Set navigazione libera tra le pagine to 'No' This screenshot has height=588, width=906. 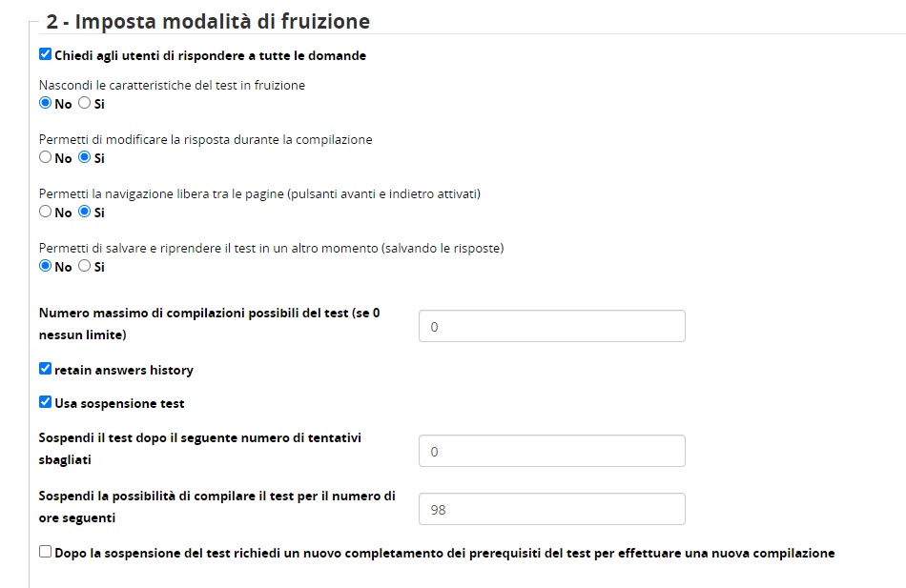click(45, 212)
